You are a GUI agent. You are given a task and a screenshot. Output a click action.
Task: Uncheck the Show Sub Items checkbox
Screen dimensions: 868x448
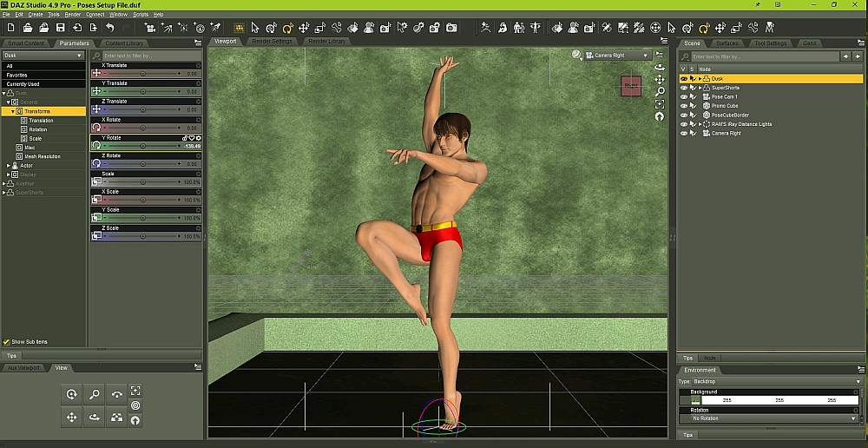[7, 342]
